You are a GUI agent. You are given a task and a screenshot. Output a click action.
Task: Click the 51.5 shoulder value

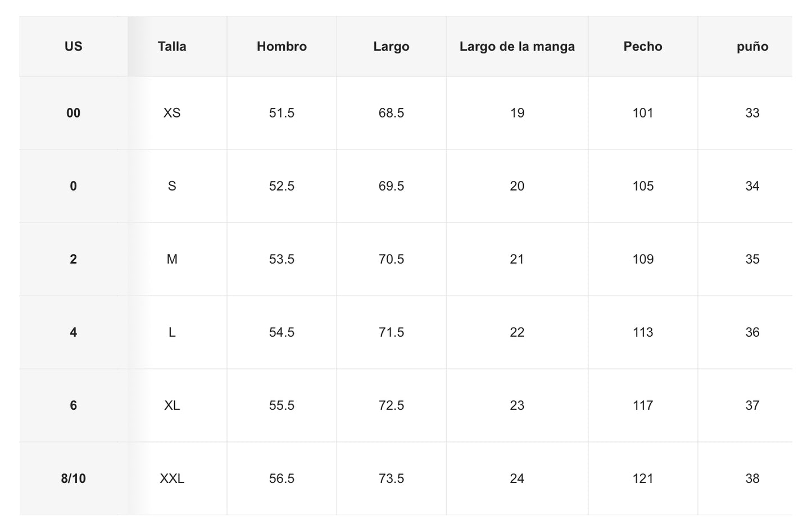282,113
